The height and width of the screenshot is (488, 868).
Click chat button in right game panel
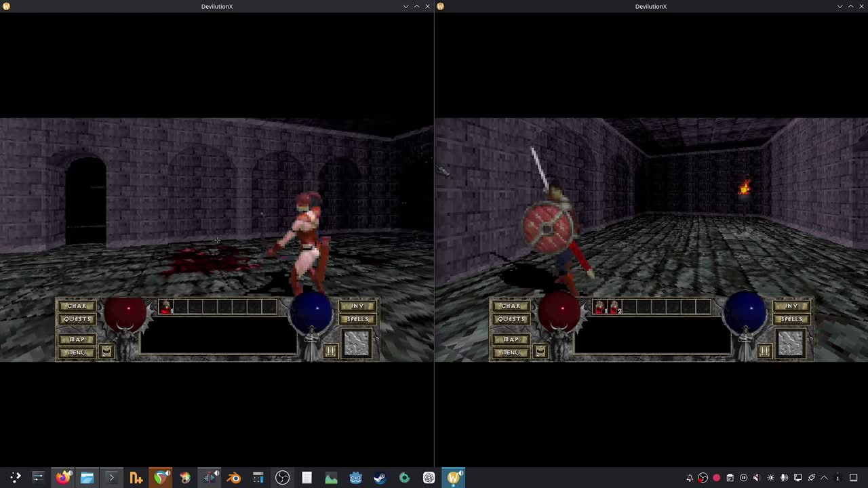click(540, 351)
